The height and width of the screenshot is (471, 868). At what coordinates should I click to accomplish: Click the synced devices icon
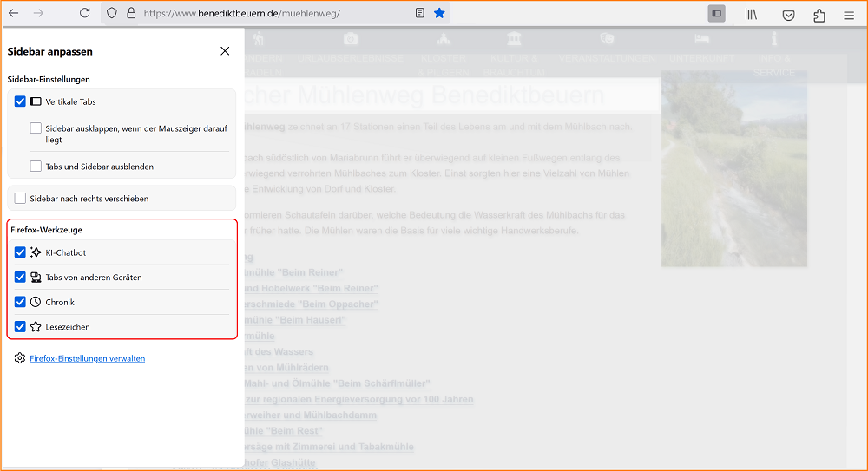coord(36,278)
